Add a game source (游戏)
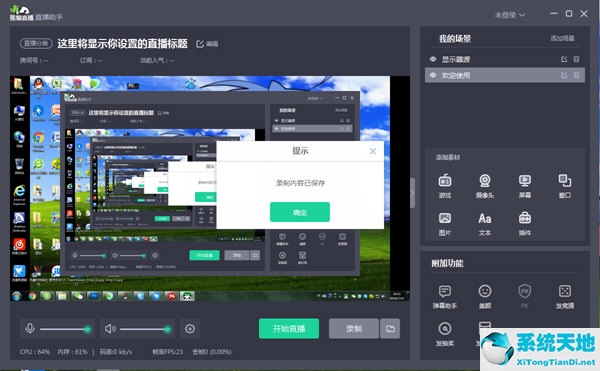600x371 pixels. click(x=445, y=186)
